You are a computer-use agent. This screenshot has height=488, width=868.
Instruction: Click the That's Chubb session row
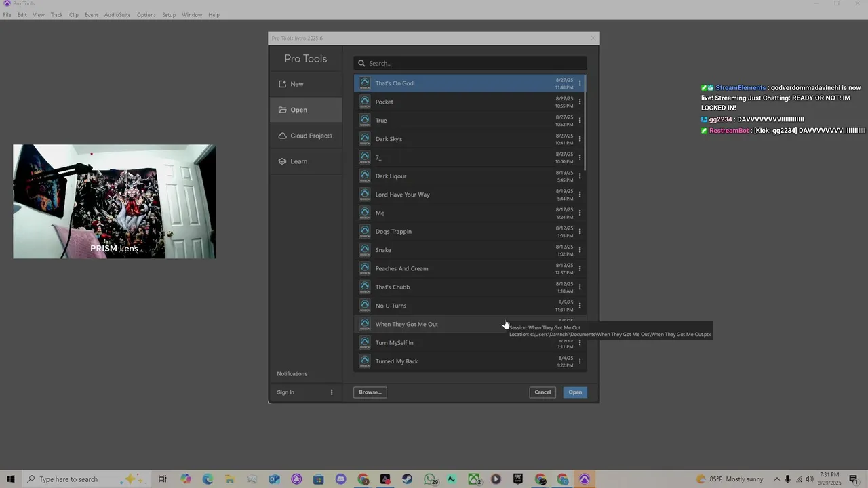tap(470, 287)
